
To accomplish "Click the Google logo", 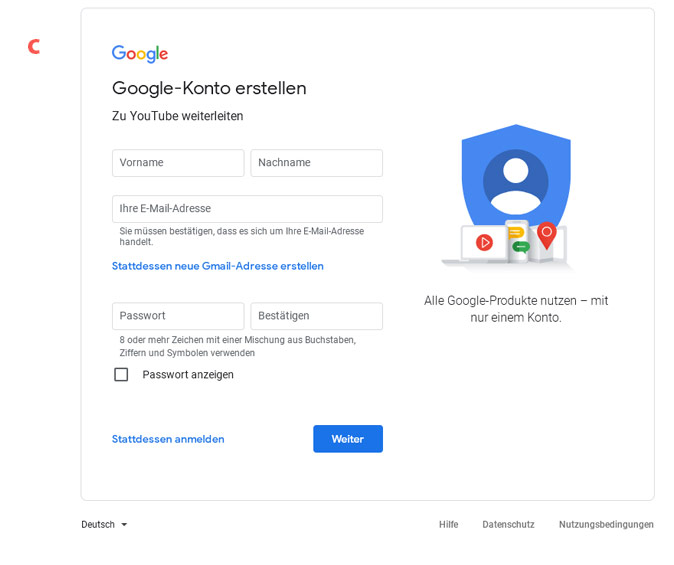I will click(x=140, y=54).
